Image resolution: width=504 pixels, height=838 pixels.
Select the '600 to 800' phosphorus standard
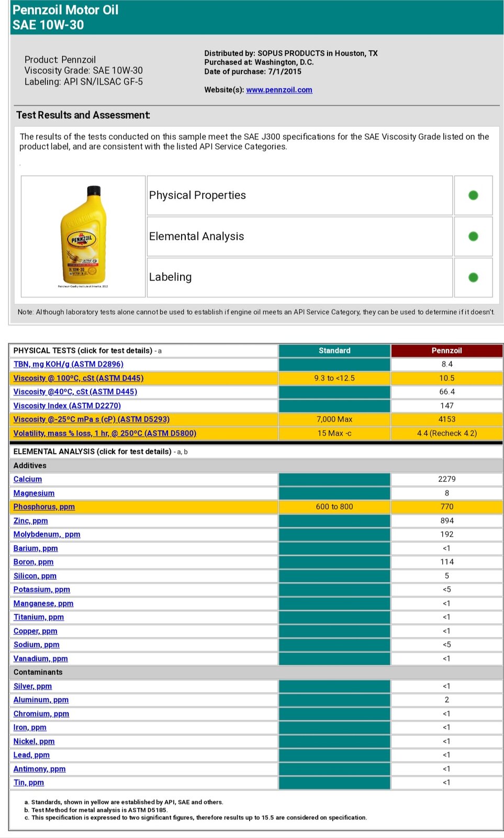coord(334,507)
